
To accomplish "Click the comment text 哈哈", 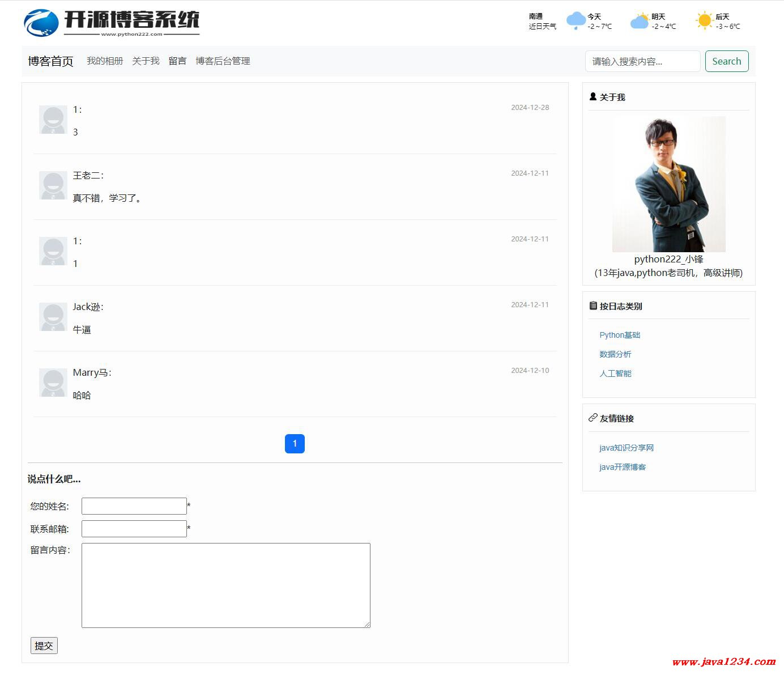I will pos(82,395).
